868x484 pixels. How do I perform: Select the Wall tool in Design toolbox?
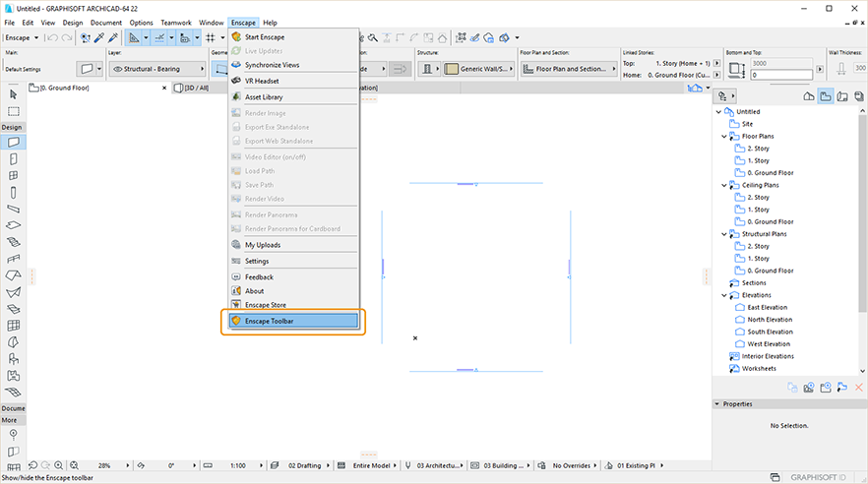(14, 143)
